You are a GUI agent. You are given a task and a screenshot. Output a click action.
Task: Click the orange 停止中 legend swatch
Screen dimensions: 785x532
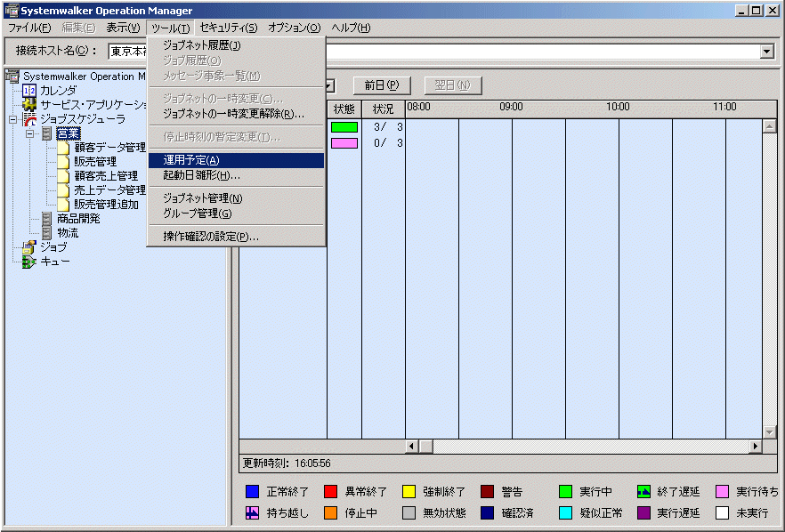tap(330, 513)
